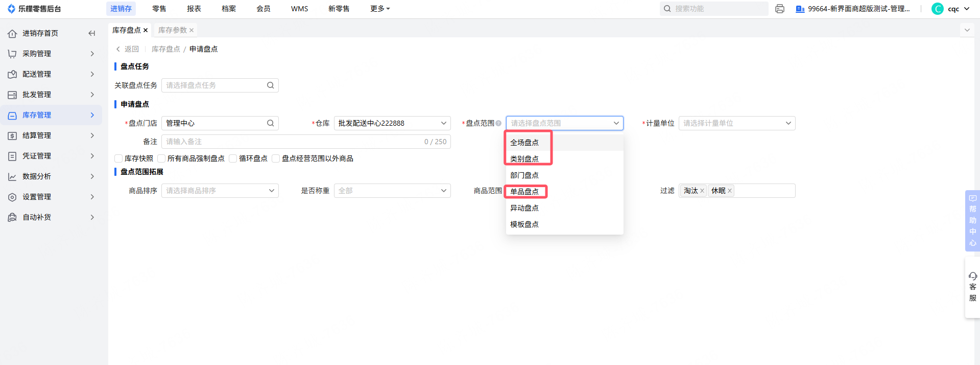Screen dimensions: 980x365
Task: Click the 乐檬零售后台 logo icon
Action: [11, 9]
